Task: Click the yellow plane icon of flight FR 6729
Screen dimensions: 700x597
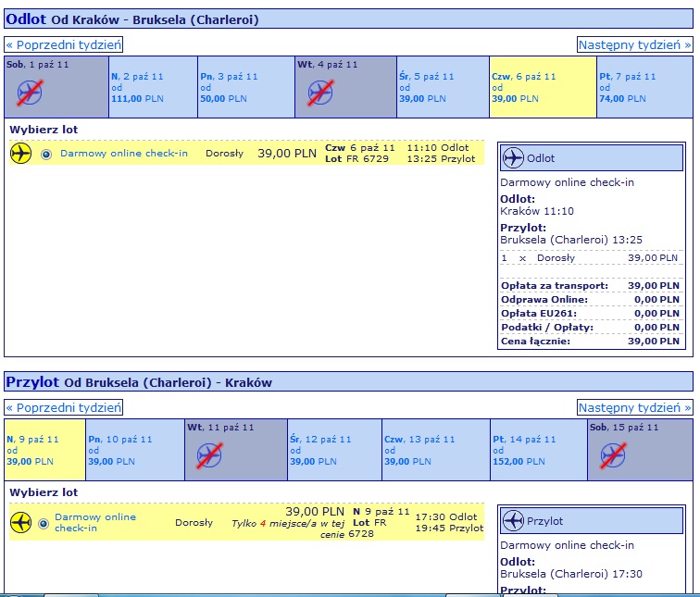Action: (20, 153)
